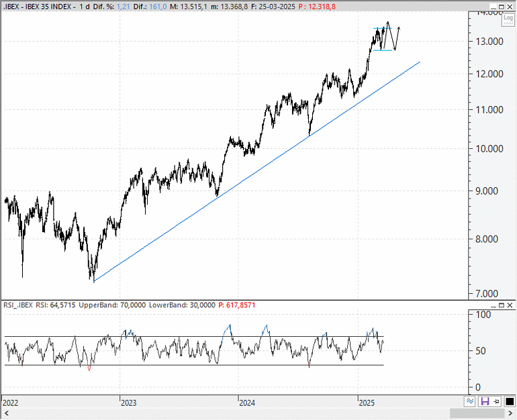This screenshot has width=517, height=420.
Task: Click the 2022 label on time axis
Action: coord(11,403)
